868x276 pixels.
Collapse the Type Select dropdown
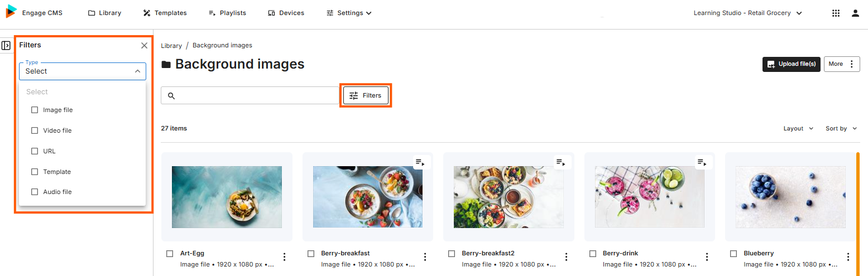pyautogui.click(x=83, y=71)
